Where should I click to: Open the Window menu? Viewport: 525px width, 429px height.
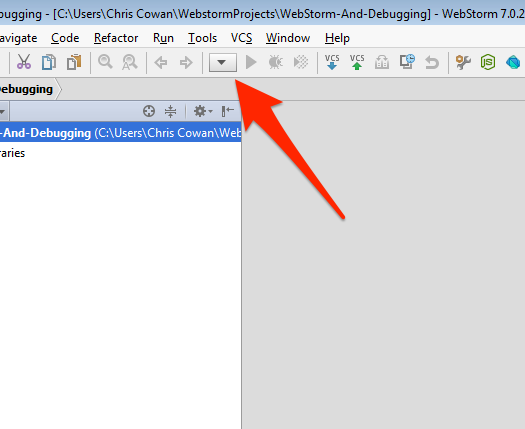click(288, 38)
